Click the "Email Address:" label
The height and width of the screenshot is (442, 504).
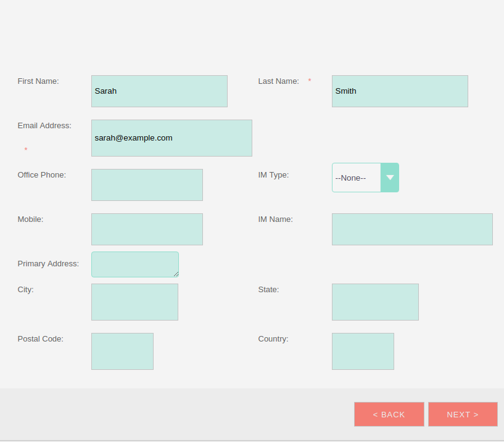pos(44,125)
